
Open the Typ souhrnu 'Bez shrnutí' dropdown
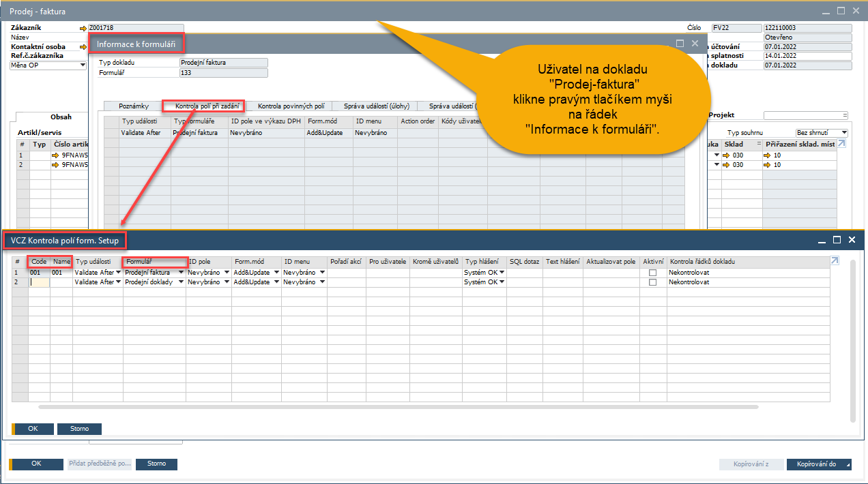[x=844, y=133]
